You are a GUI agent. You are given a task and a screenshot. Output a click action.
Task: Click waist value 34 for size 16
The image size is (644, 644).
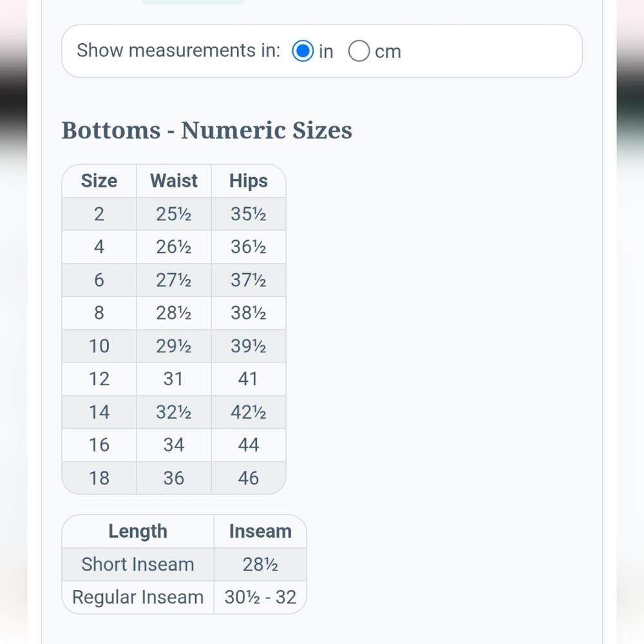pos(174,445)
